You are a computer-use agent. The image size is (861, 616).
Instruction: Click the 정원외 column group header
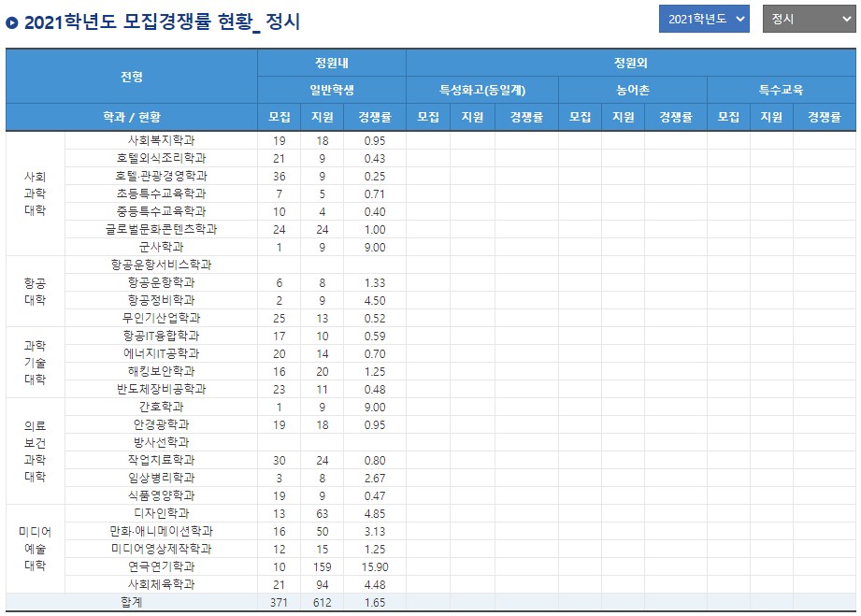[631, 64]
